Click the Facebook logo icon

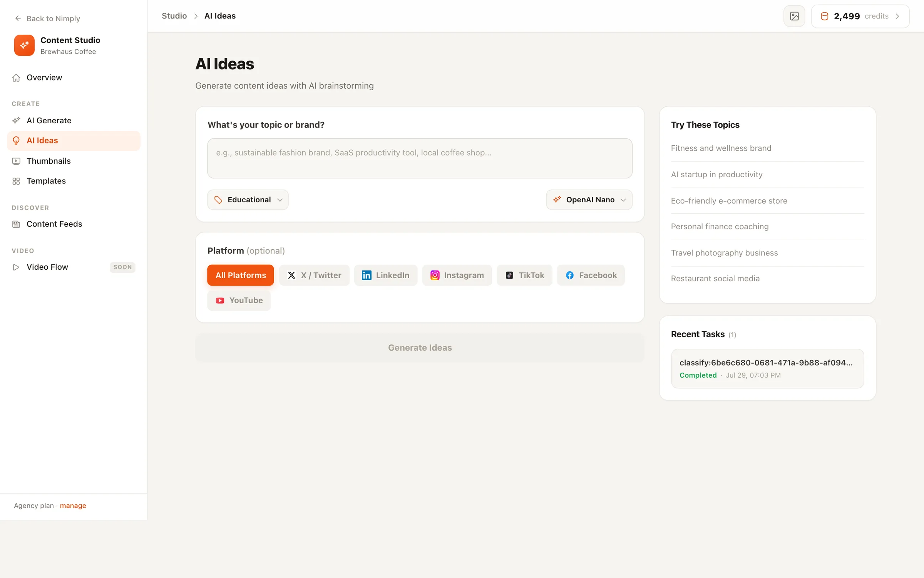[x=570, y=275]
